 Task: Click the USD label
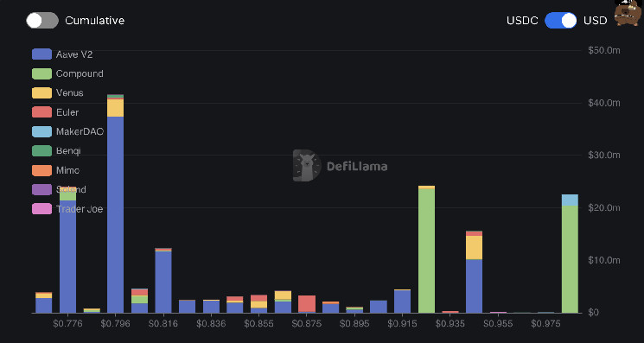(595, 21)
